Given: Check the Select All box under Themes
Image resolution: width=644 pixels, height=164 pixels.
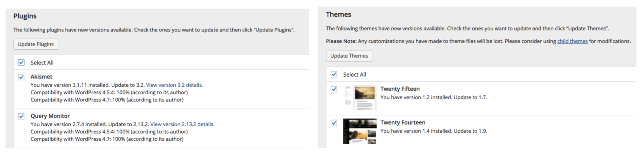Looking at the screenshot, I should (334, 74).
